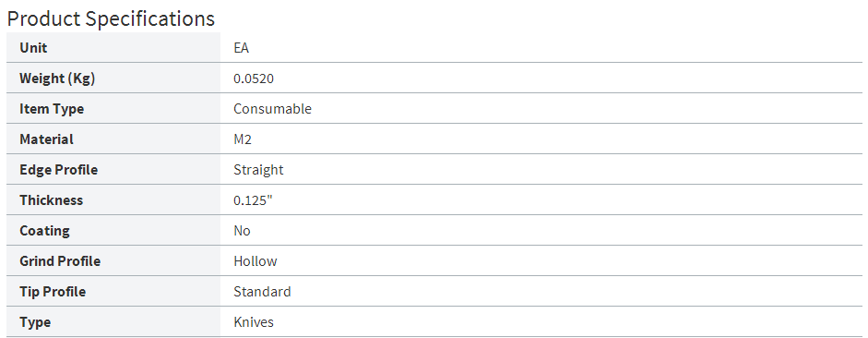
Task: Click the Hollow grind value
Action: click(256, 261)
